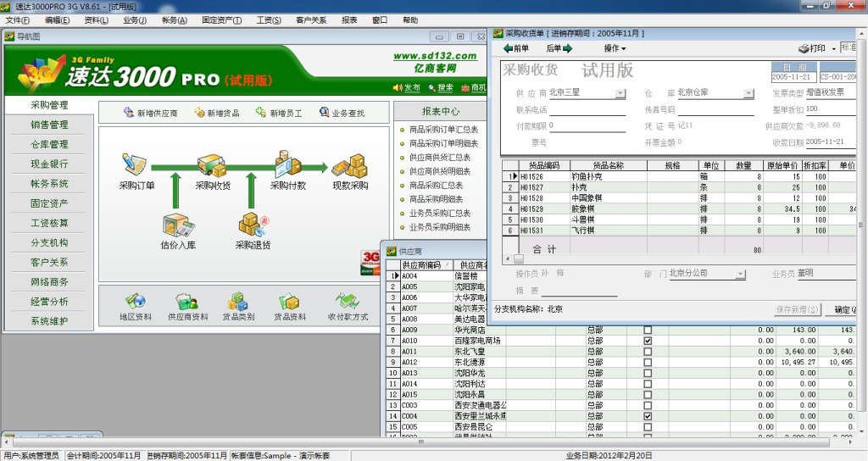Select 现金银行 in navigation sidebar
Screen dimensions: 868x461
coord(49,164)
